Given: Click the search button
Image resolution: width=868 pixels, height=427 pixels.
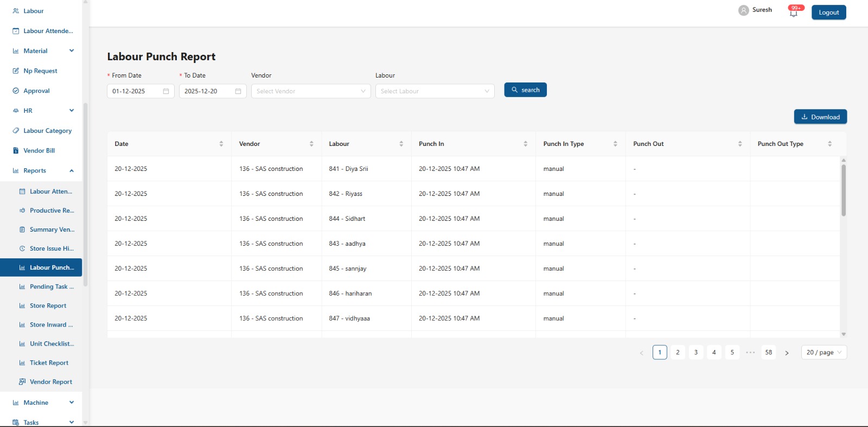Looking at the screenshot, I should tap(525, 90).
